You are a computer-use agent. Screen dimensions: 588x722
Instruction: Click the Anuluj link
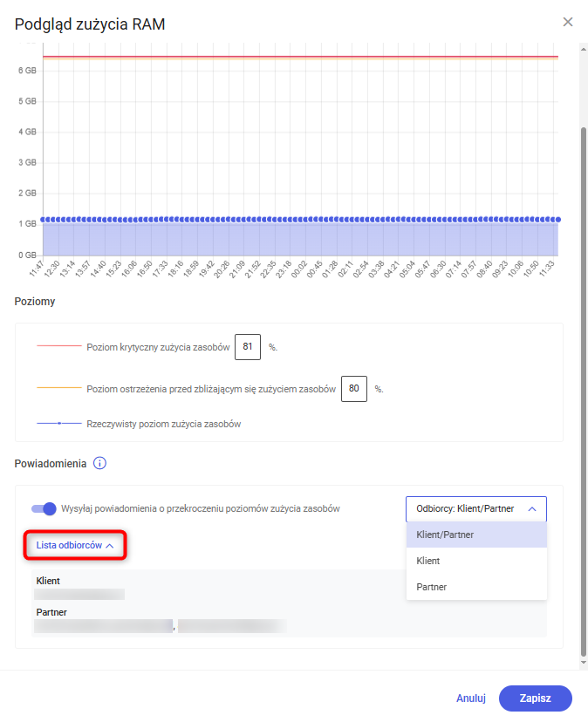coord(471,698)
